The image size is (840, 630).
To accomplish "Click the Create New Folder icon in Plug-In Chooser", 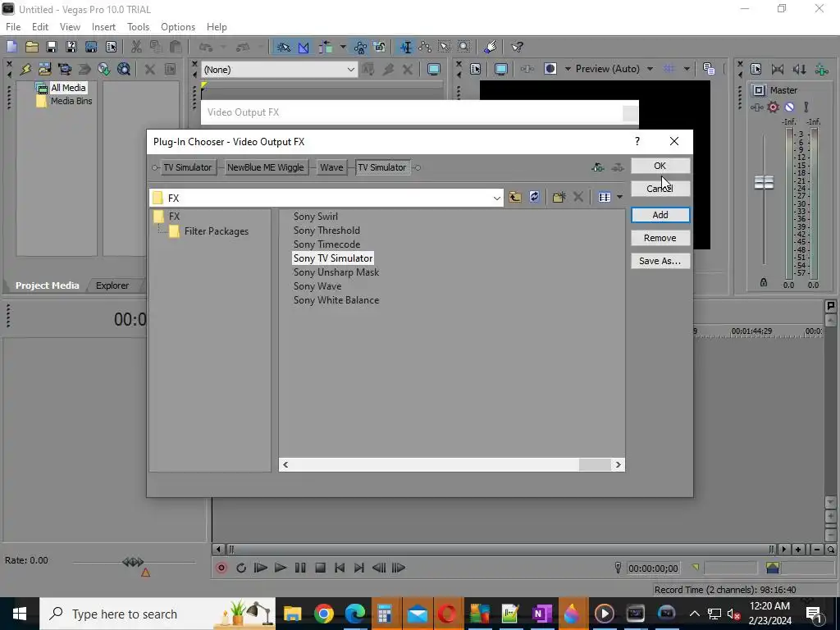I will [x=559, y=197].
